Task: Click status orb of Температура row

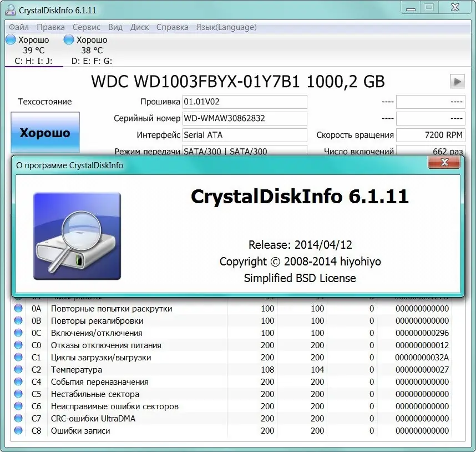Action: [x=18, y=369]
